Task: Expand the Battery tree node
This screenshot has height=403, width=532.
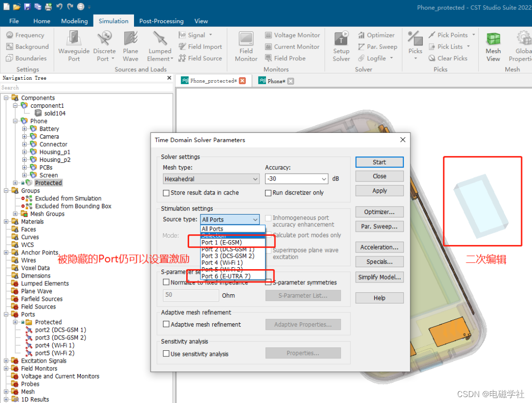Action: pyautogui.click(x=25, y=129)
